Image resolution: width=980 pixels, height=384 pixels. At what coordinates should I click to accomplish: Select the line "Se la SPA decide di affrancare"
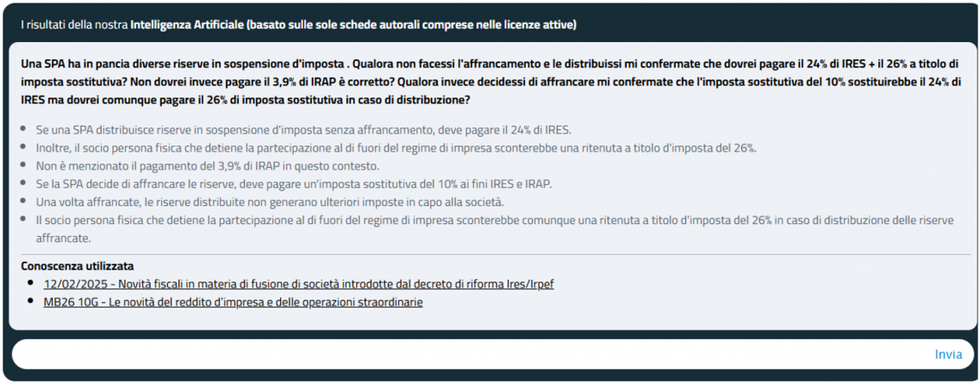[293, 184]
